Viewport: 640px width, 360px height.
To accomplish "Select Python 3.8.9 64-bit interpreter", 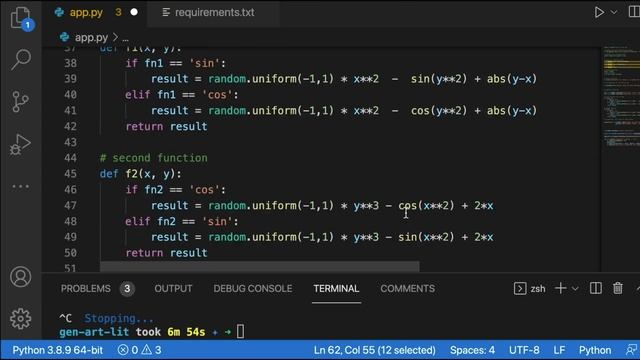I will pos(58,350).
